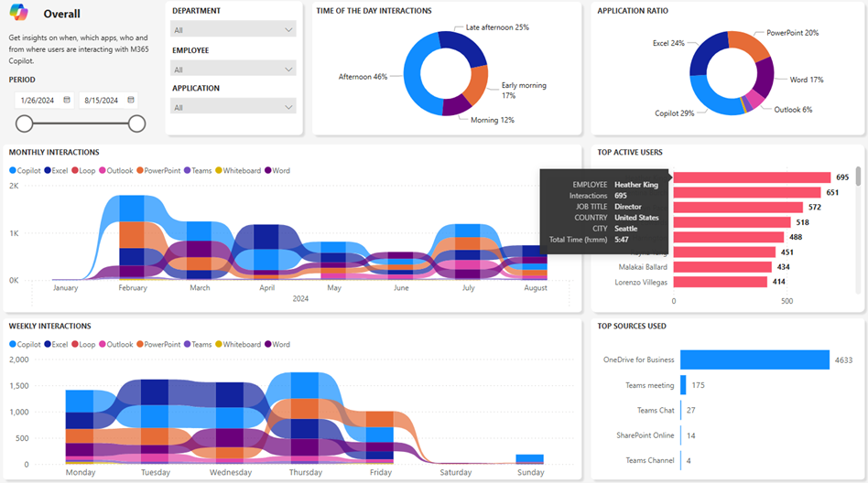Click Heather King's 695 interactions bar
This screenshot has width=868, height=483.
click(751, 177)
